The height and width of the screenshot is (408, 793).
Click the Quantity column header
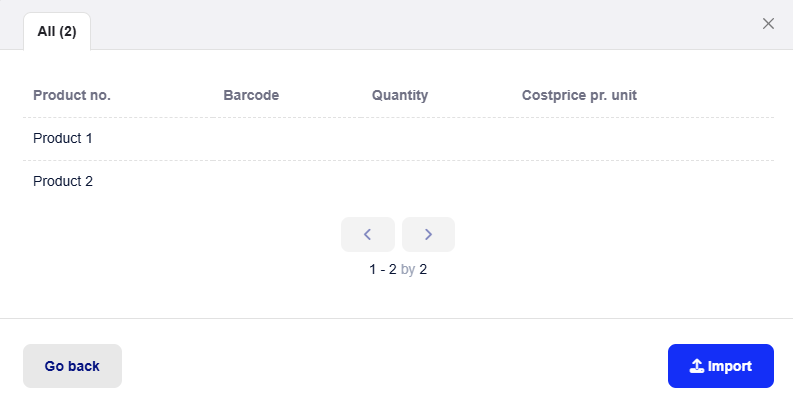(400, 95)
